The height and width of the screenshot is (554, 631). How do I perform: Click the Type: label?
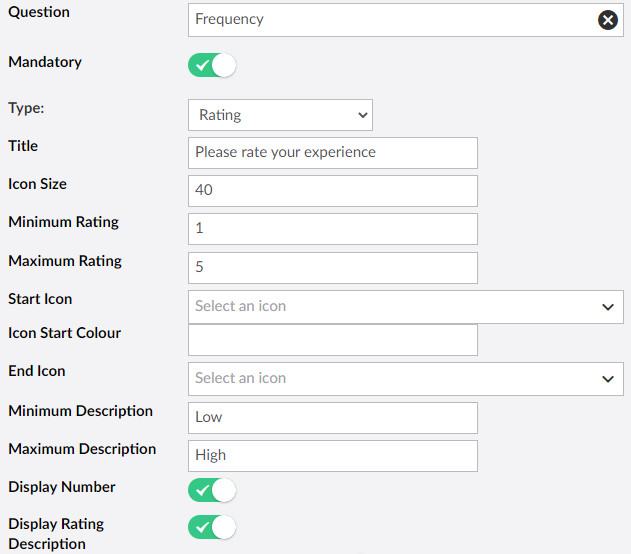26,108
